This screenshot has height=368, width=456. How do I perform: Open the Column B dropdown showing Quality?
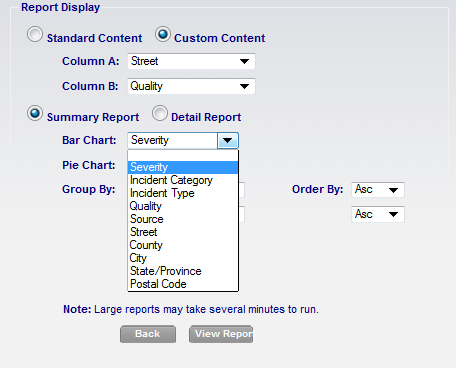point(191,86)
